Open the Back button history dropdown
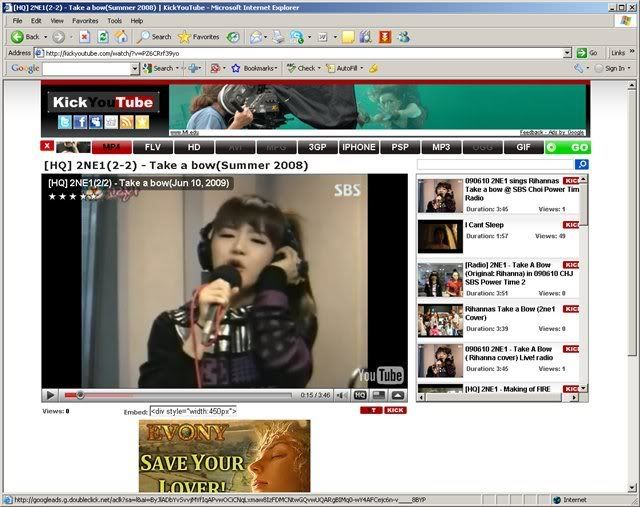 [x=45, y=37]
